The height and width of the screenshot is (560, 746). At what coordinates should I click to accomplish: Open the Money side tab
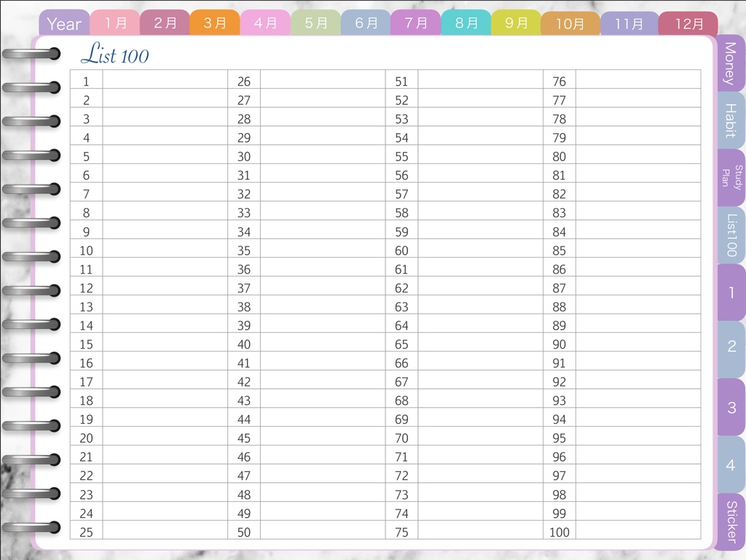730,63
